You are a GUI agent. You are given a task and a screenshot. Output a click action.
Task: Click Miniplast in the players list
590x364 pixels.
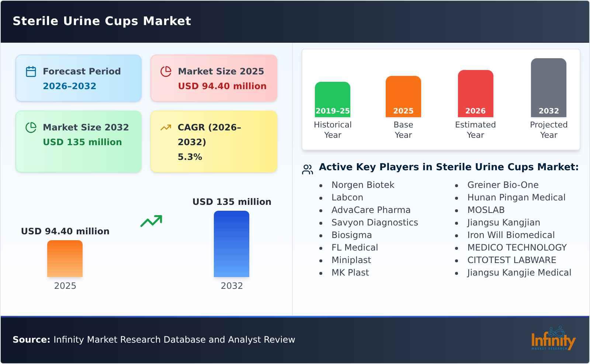coord(351,260)
